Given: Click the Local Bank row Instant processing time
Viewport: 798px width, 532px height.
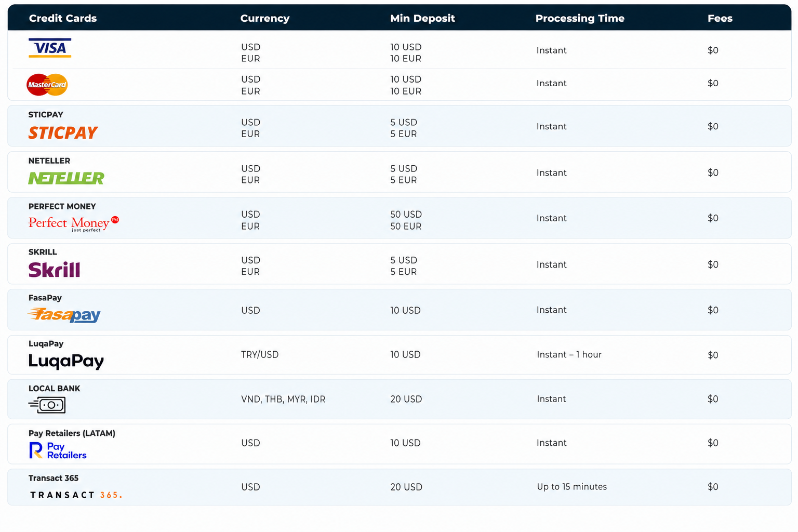Looking at the screenshot, I should [x=551, y=399].
